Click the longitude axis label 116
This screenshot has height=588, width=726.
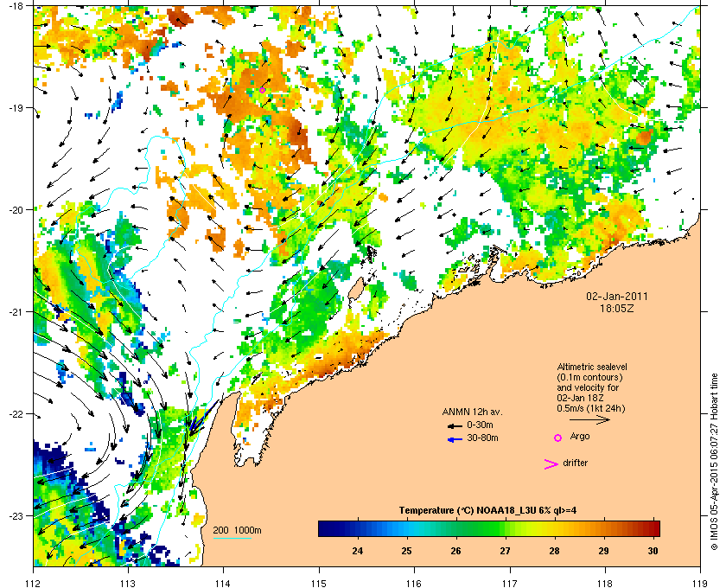pyautogui.click(x=414, y=584)
